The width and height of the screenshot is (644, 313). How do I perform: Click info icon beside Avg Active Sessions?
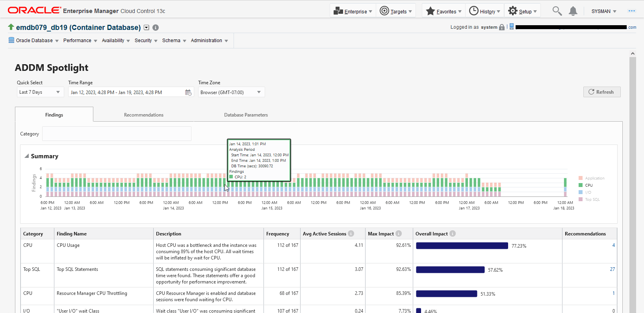tap(351, 233)
